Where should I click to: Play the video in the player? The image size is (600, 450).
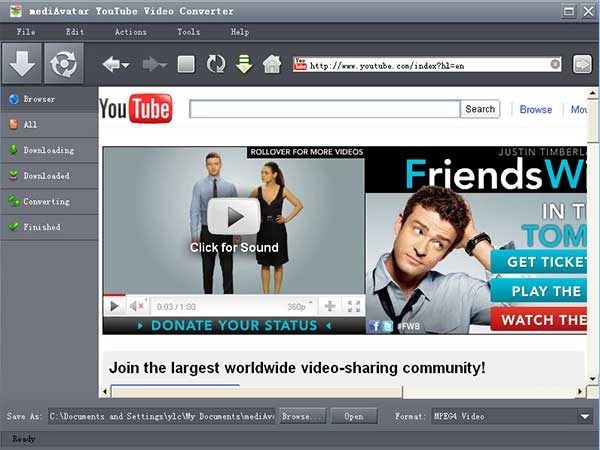coord(114,306)
